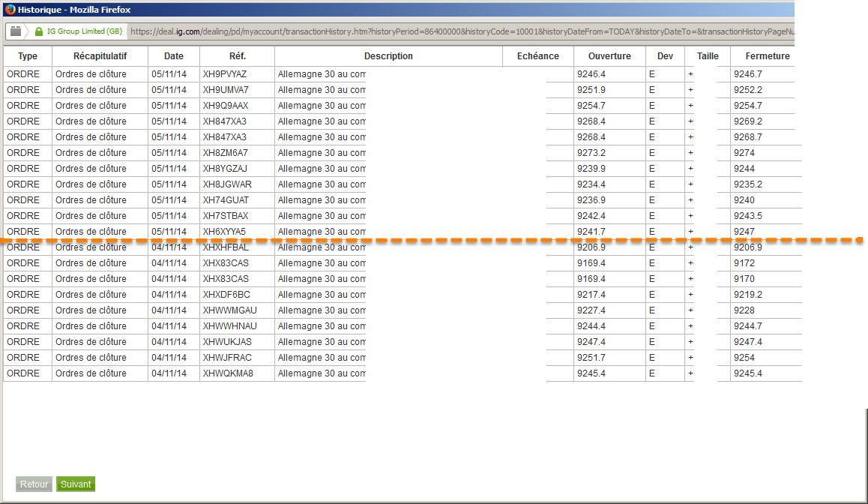
Task: Expand plus sign in row XHXHFBAL
Action: pyautogui.click(x=690, y=248)
